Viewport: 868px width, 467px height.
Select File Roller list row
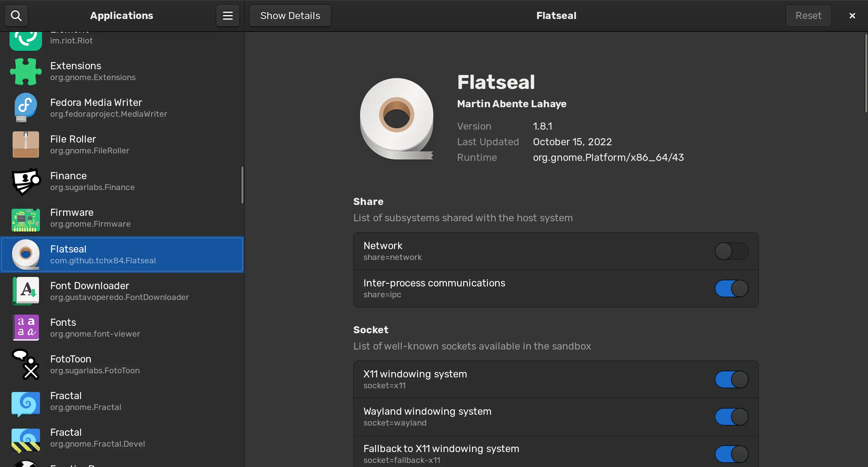(122, 145)
